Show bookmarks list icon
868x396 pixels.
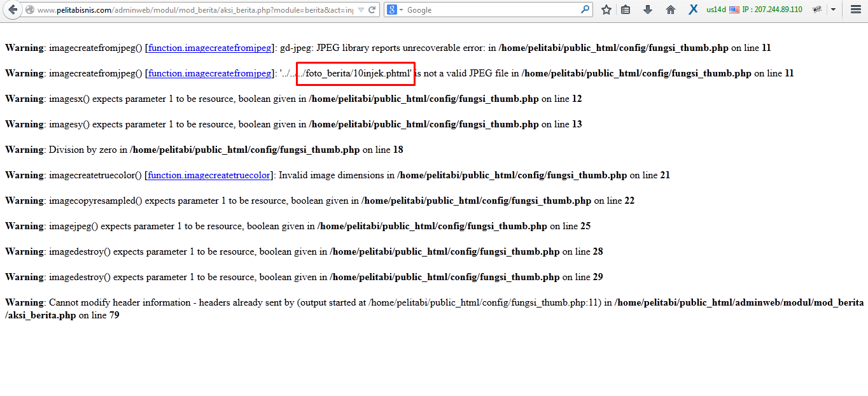pos(626,10)
